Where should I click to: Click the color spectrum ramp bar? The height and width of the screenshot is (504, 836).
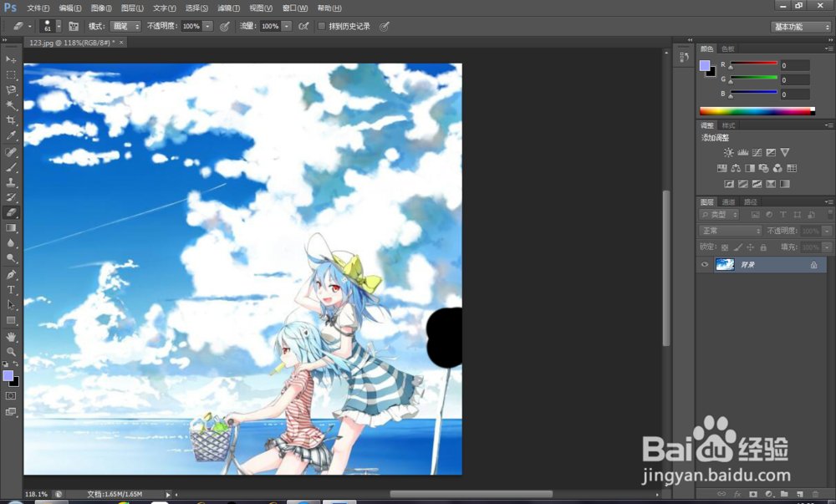pos(757,111)
